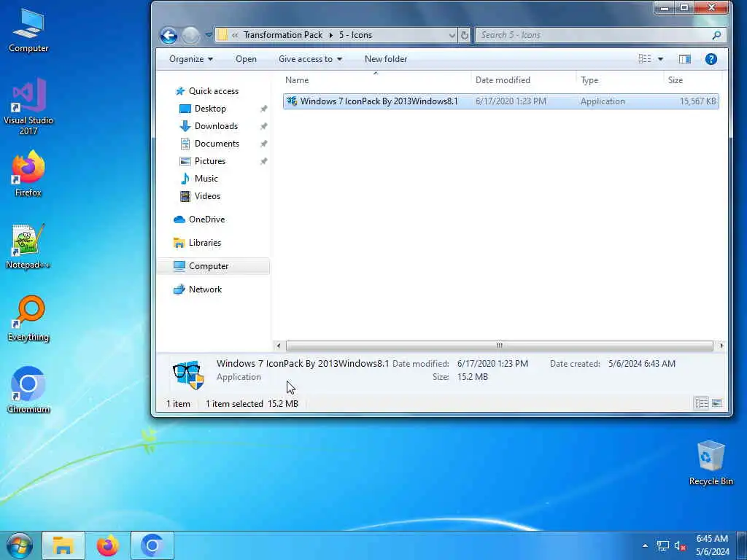The height and width of the screenshot is (560, 747).
Task: Click the magnifier search icon
Action: [716, 35]
